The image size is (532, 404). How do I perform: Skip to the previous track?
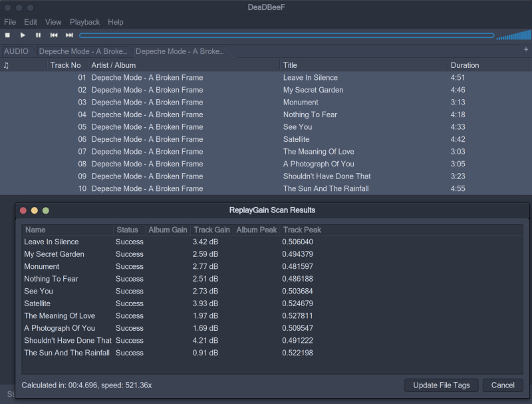coord(54,35)
